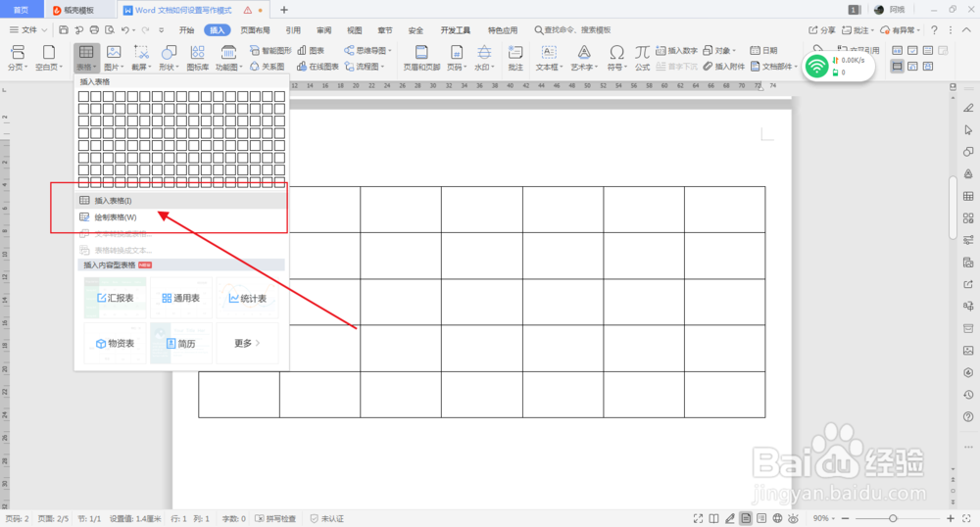
Task: Open the Symbol (符号) dropdown
Action: click(616, 58)
